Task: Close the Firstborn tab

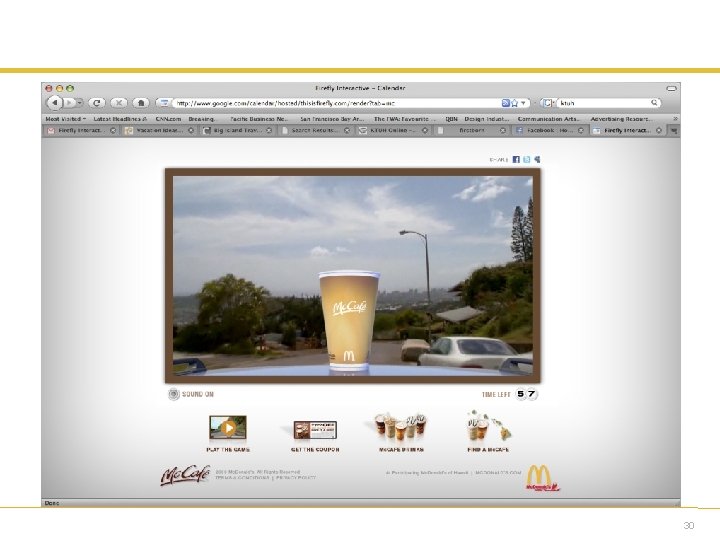Action: click(x=503, y=130)
